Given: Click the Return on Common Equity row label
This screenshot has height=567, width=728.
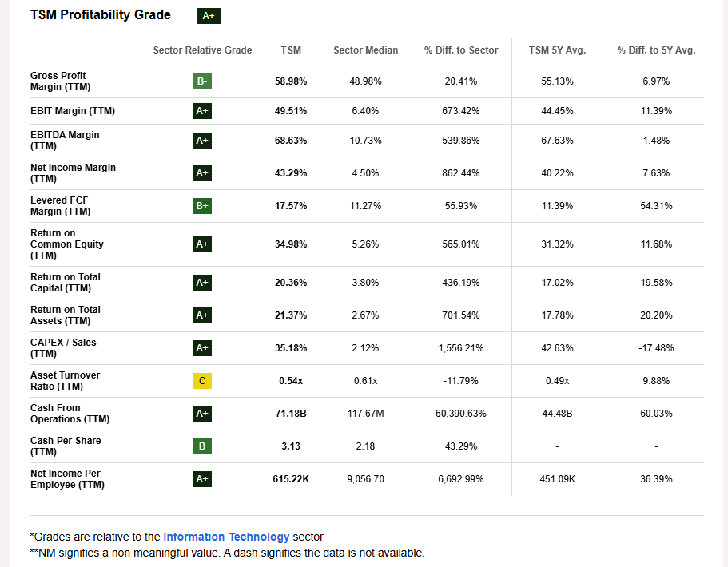Looking at the screenshot, I should (x=67, y=244).
